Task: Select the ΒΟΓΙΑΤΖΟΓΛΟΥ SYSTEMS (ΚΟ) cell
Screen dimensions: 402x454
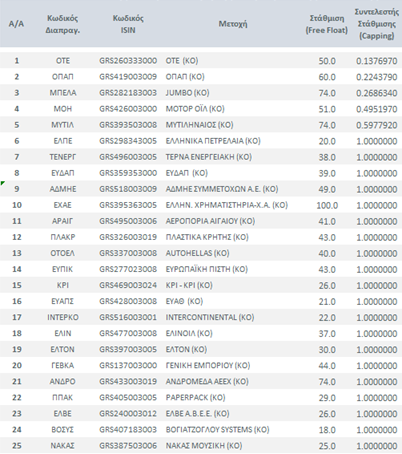Action: click(217, 430)
